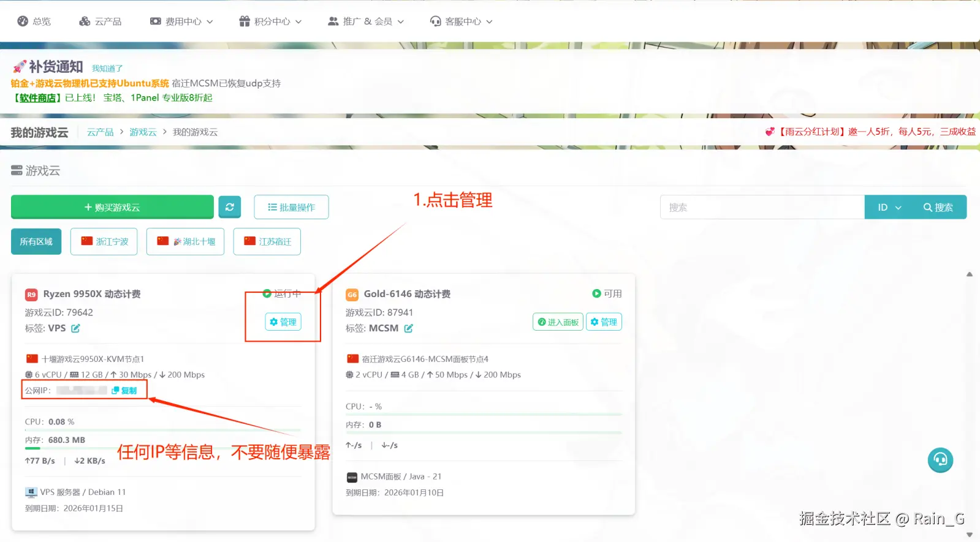Open 云产品 in top navigation
This screenshot has height=542, width=980.
[101, 21]
